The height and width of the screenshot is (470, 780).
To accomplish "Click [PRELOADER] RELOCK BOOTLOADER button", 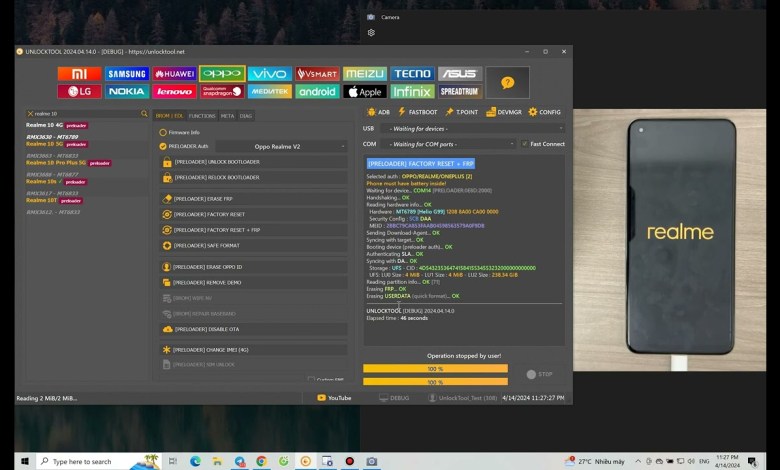I will tap(254, 178).
